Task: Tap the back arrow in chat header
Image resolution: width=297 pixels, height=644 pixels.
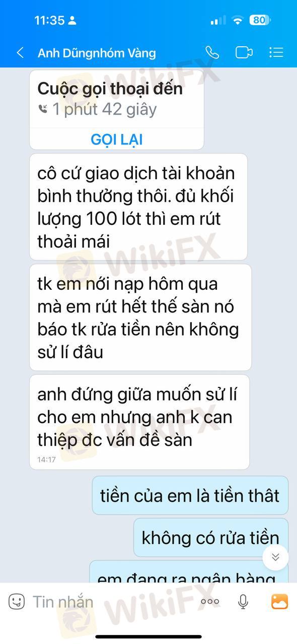Action: (20, 52)
